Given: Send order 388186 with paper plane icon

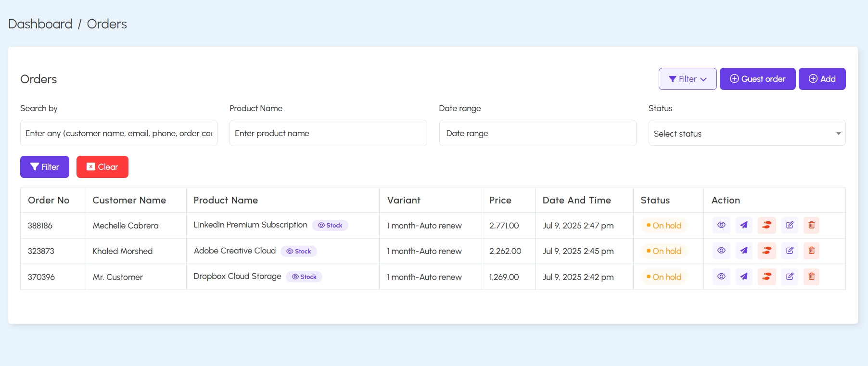Looking at the screenshot, I should pos(744,225).
